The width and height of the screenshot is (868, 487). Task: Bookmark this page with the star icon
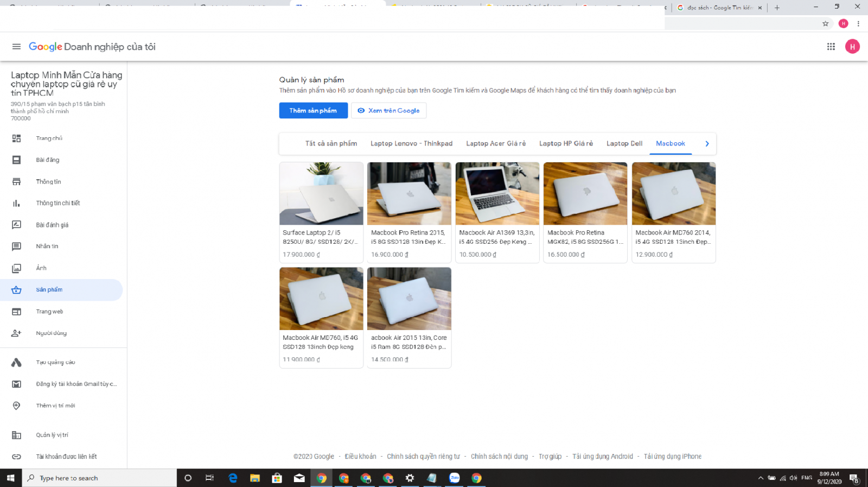pyautogui.click(x=825, y=23)
